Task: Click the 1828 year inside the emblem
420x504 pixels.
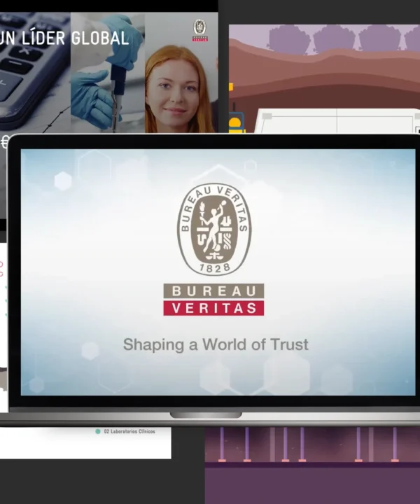Action: (215, 267)
